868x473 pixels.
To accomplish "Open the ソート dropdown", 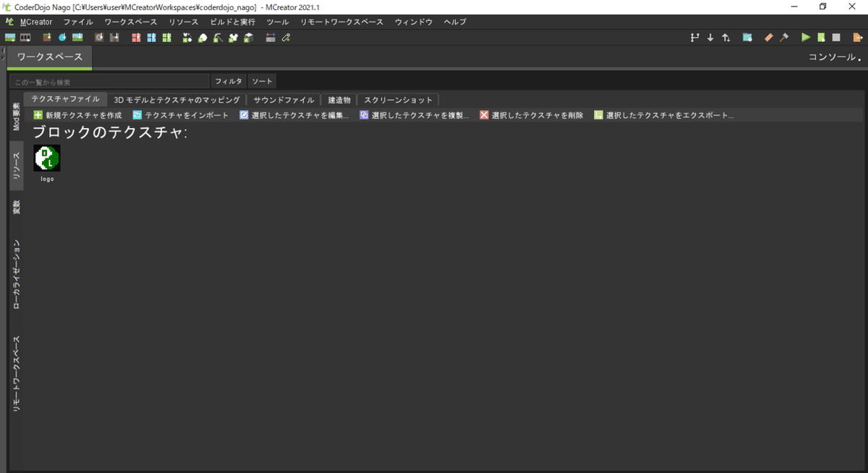I will (x=261, y=80).
